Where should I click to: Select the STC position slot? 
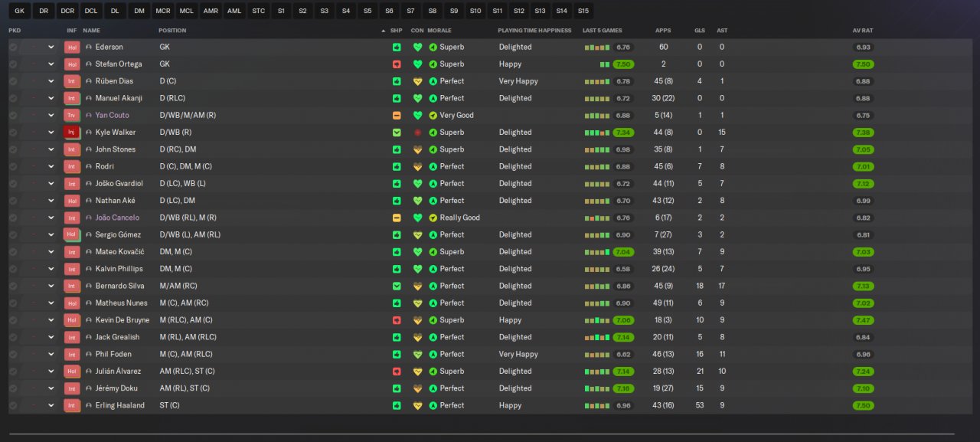point(259,11)
